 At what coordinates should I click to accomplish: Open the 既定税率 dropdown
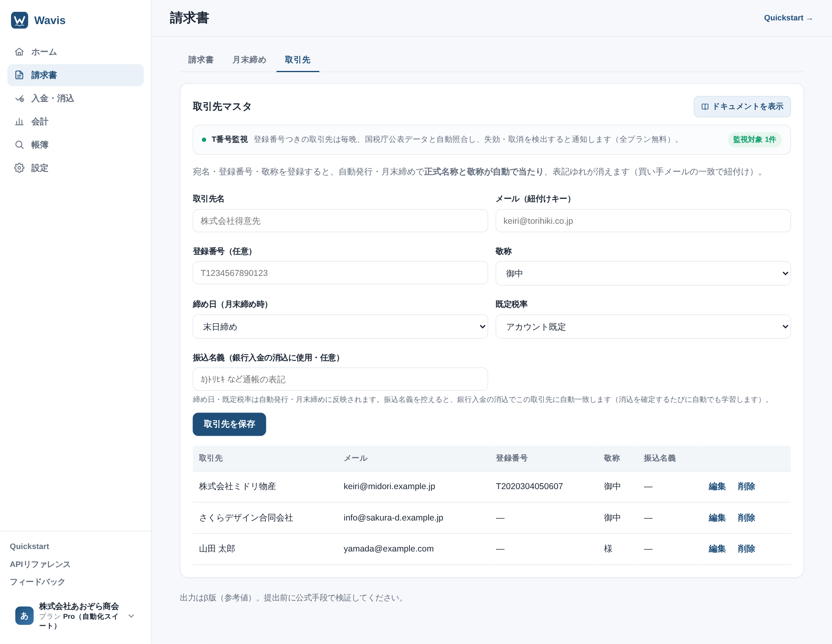643,327
